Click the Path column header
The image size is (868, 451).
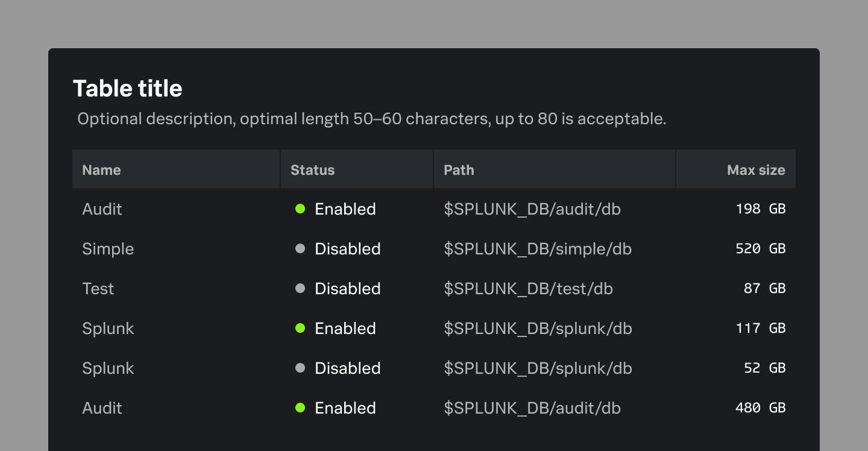(459, 169)
